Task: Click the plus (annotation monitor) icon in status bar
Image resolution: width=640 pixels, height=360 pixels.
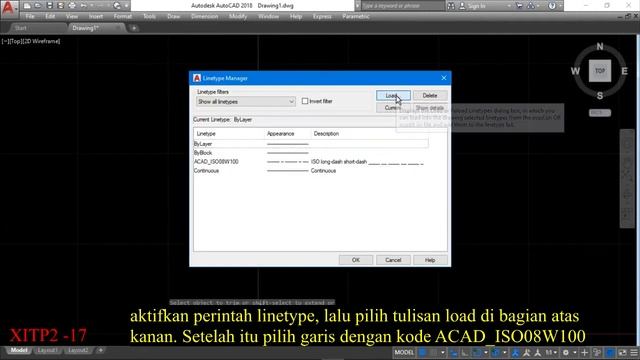Action: pyautogui.click(x=584, y=352)
